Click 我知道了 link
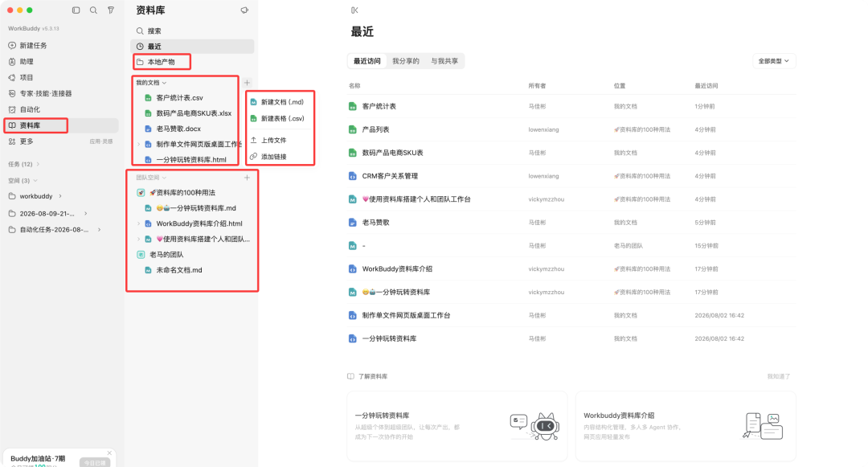This screenshot has width=868, height=467. (778, 376)
